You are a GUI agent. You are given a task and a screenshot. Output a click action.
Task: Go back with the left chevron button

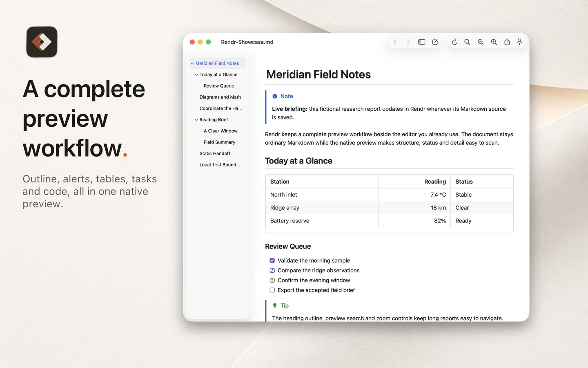tap(395, 42)
